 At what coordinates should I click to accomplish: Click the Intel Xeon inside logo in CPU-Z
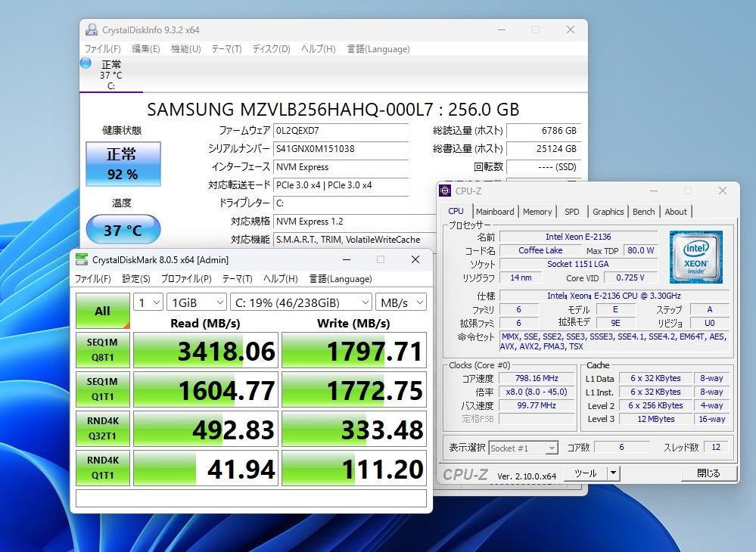tap(695, 257)
